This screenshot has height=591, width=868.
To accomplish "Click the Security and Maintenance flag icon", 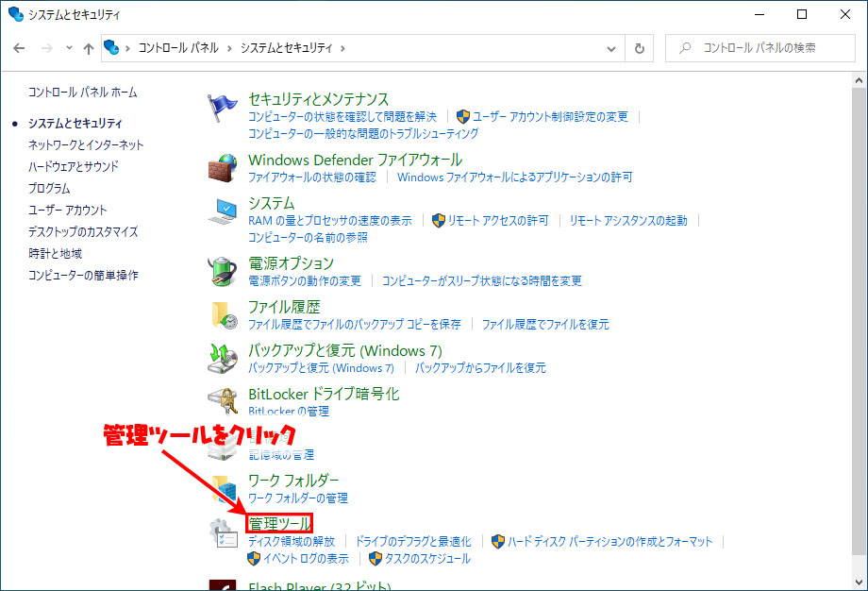I will click(222, 108).
